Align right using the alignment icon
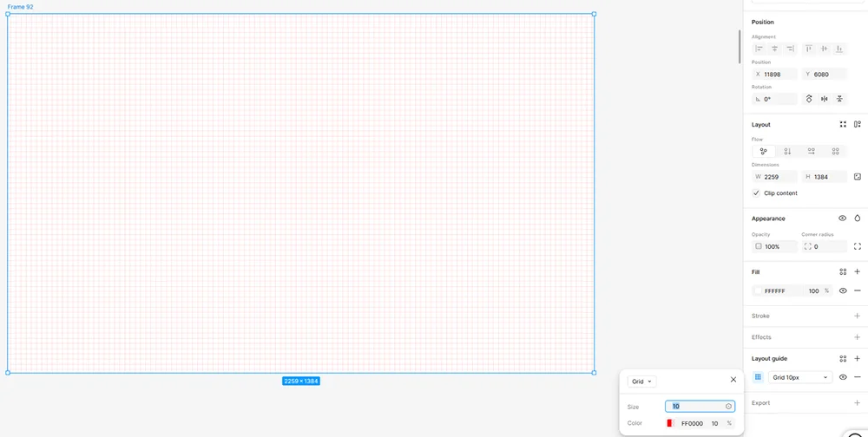 click(x=790, y=49)
